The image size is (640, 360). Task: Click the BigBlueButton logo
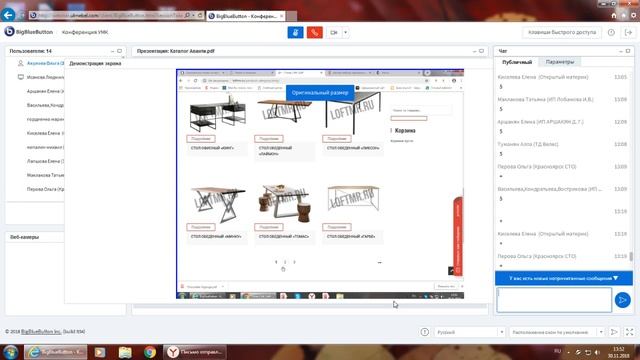pos(29,32)
